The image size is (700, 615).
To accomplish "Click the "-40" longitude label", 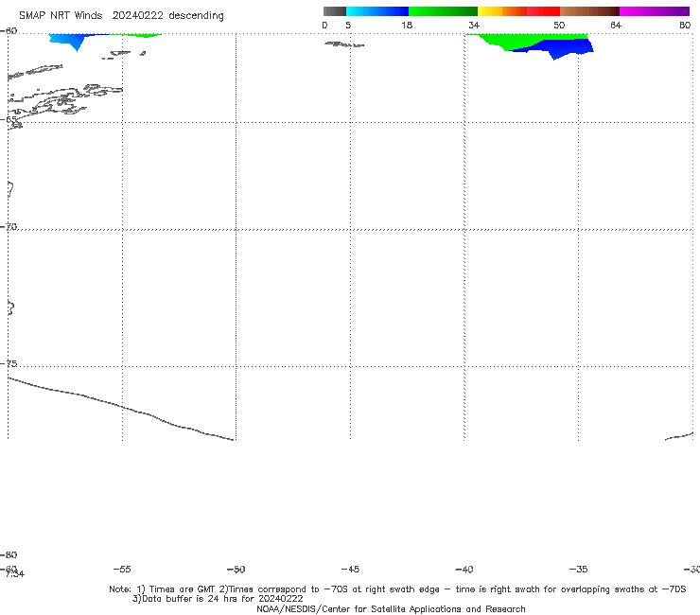I will (x=464, y=569).
